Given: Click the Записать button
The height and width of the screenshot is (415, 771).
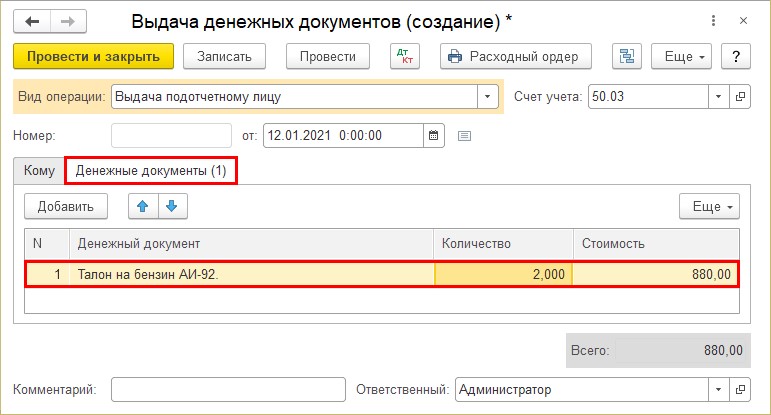Looking at the screenshot, I should (224, 57).
